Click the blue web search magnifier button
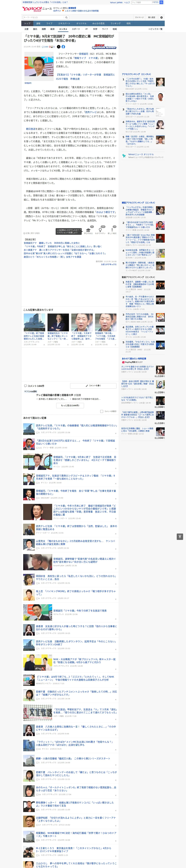The image size is (186, 868). click(x=161, y=2)
